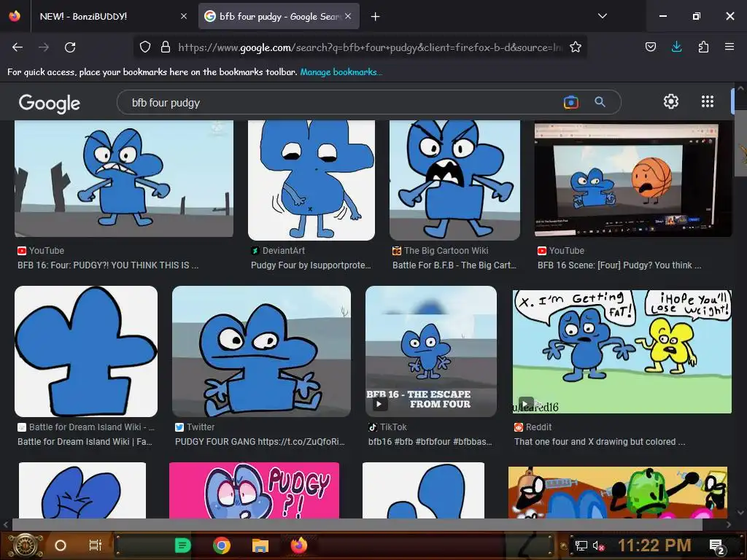Open taskbar Task View
This screenshot has width=747, height=560.
pos(96,545)
